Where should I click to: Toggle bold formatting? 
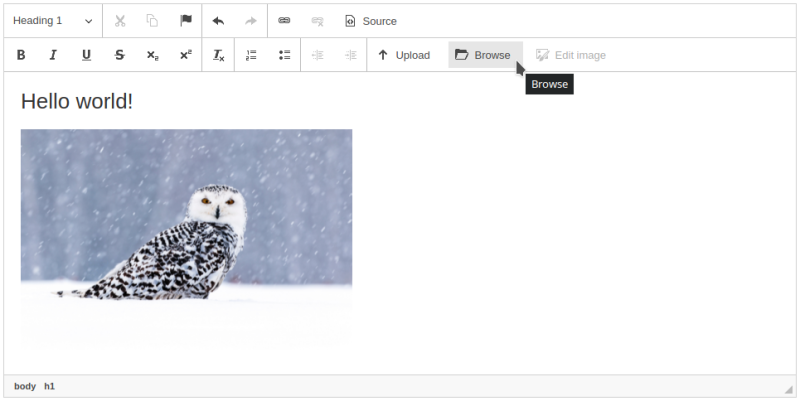tap(21, 55)
